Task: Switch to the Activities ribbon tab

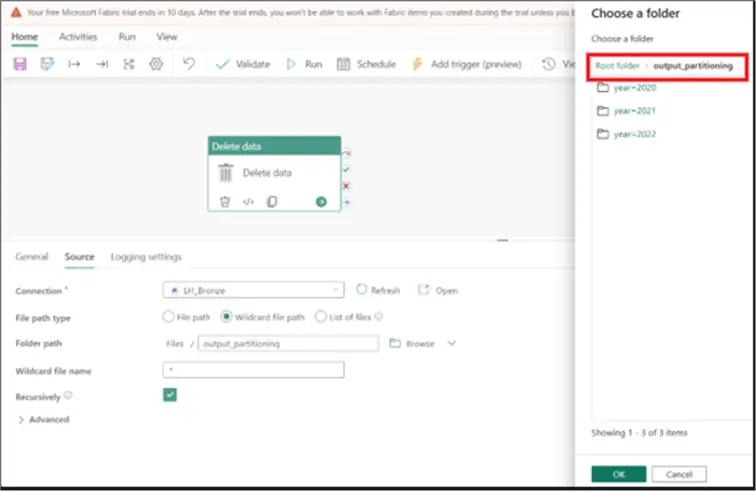Action: 78,37
